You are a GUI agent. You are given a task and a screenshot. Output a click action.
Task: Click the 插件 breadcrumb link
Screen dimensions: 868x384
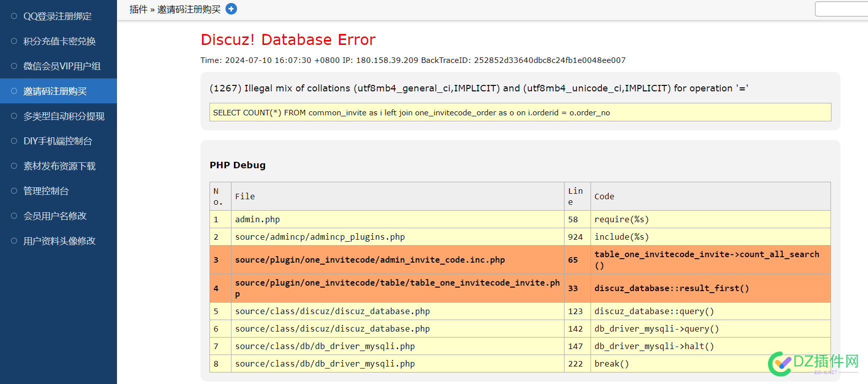click(x=138, y=9)
